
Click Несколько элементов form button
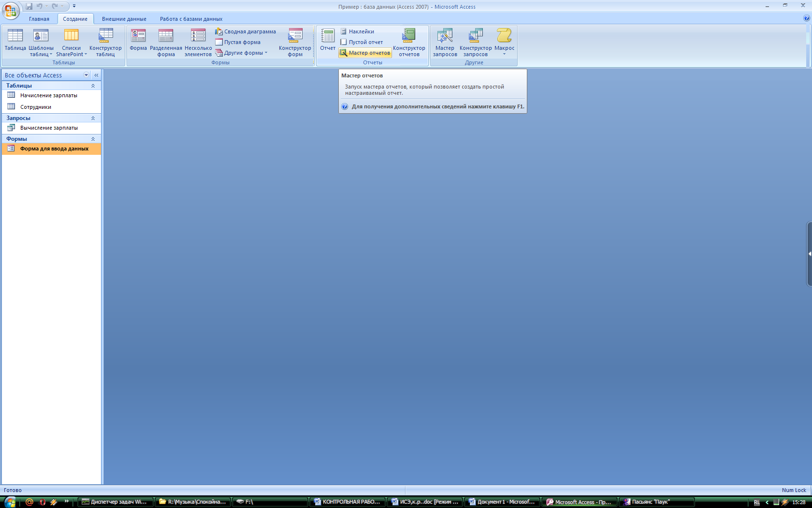[198, 43]
